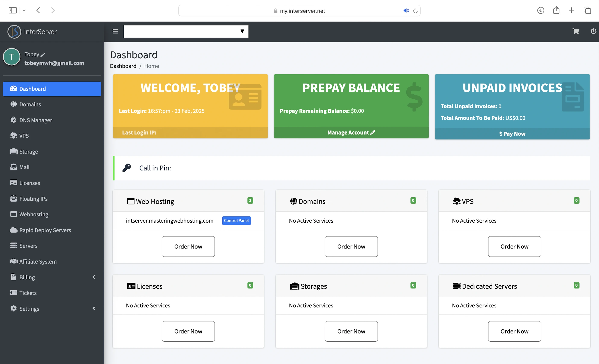599x364 pixels.
Task: Click Order Now under Dedicated Servers
Action: tap(514, 331)
